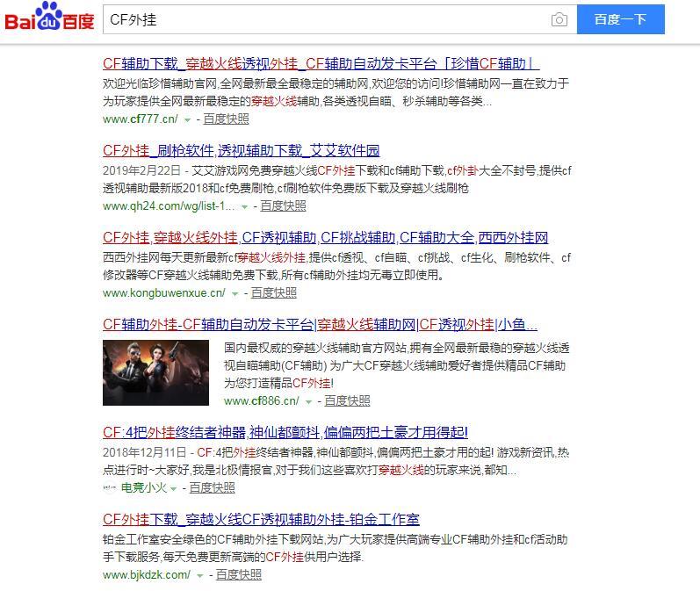
Task: Open www.qh24.com/wg/list-1 URL link
Action: click(169, 206)
